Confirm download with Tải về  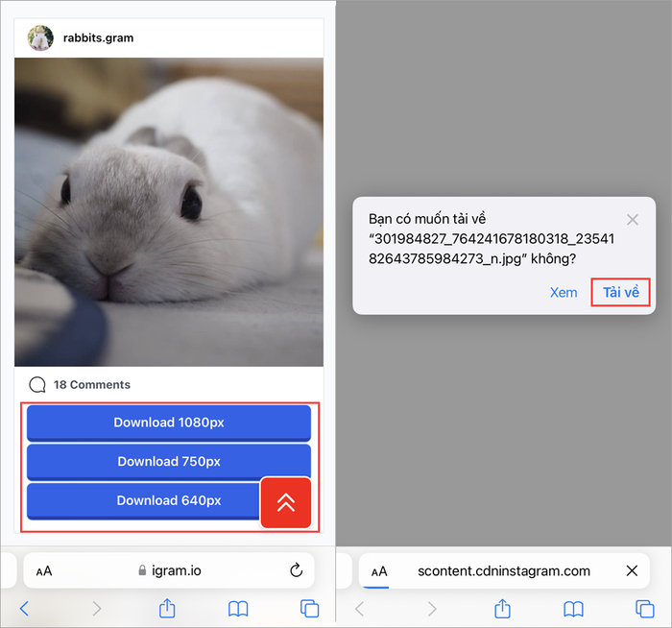pyautogui.click(x=620, y=292)
